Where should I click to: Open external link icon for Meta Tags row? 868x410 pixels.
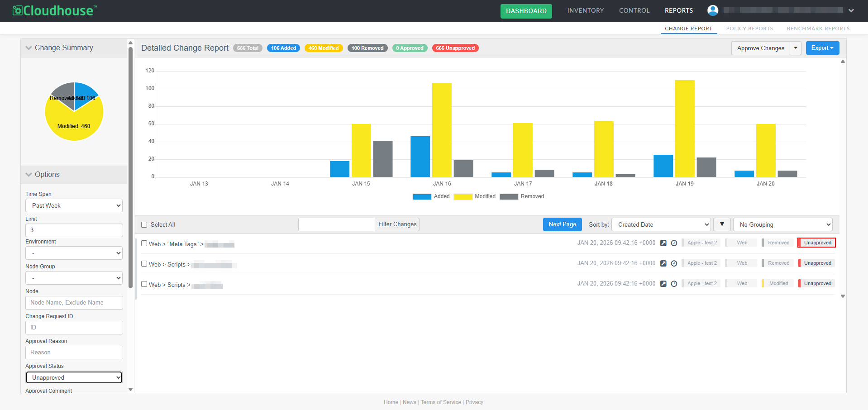(663, 243)
